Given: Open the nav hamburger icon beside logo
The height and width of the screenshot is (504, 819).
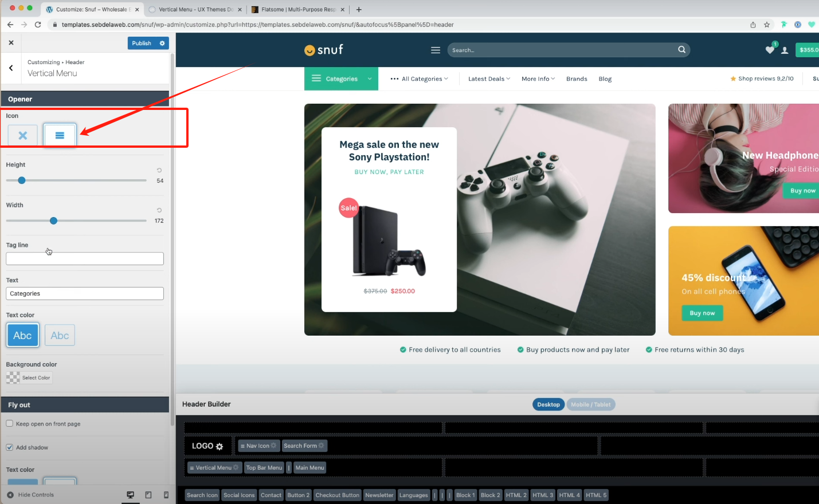Looking at the screenshot, I should (x=436, y=50).
